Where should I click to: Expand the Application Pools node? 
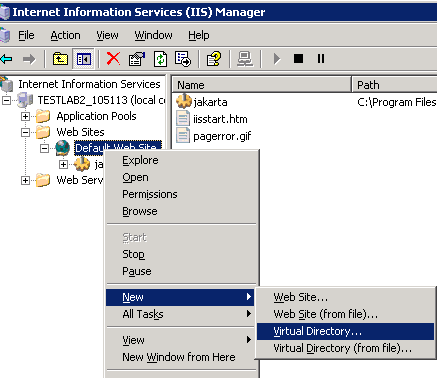click(x=25, y=116)
